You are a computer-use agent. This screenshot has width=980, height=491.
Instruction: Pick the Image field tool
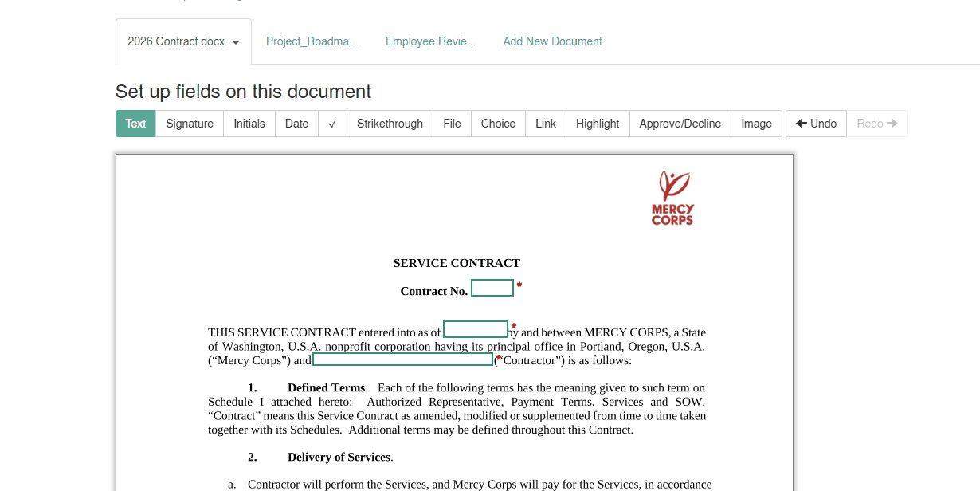coord(756,124)
